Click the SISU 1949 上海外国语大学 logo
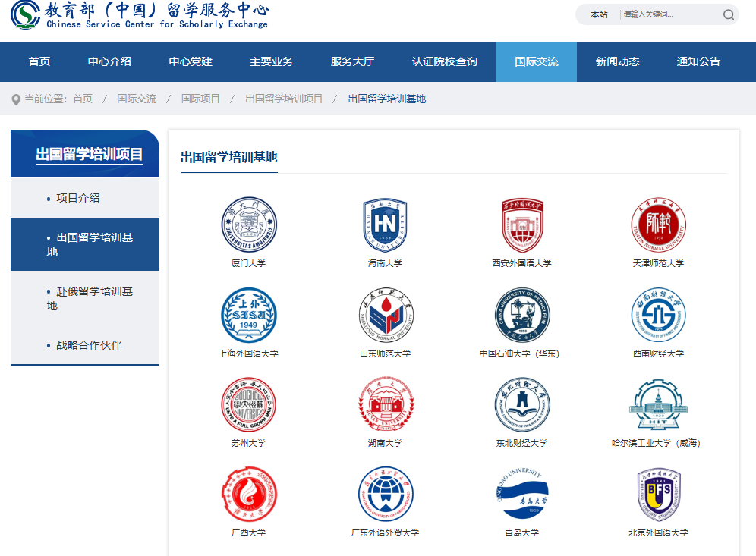Screen dimensions: 756x556 [249, 315]
